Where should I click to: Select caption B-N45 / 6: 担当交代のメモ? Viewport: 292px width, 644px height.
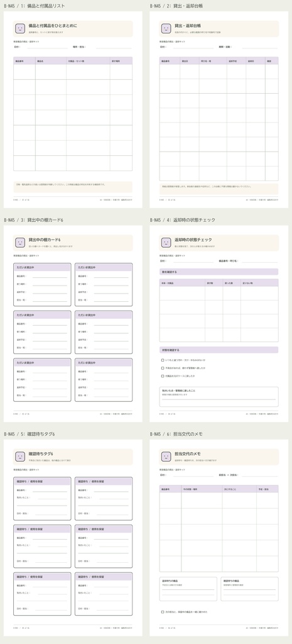click(176, 434)
